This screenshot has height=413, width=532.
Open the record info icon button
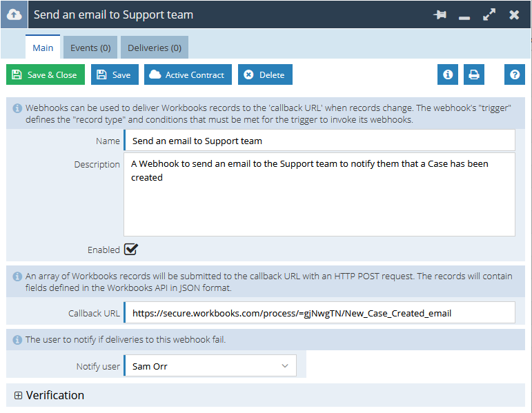point(448,74)
